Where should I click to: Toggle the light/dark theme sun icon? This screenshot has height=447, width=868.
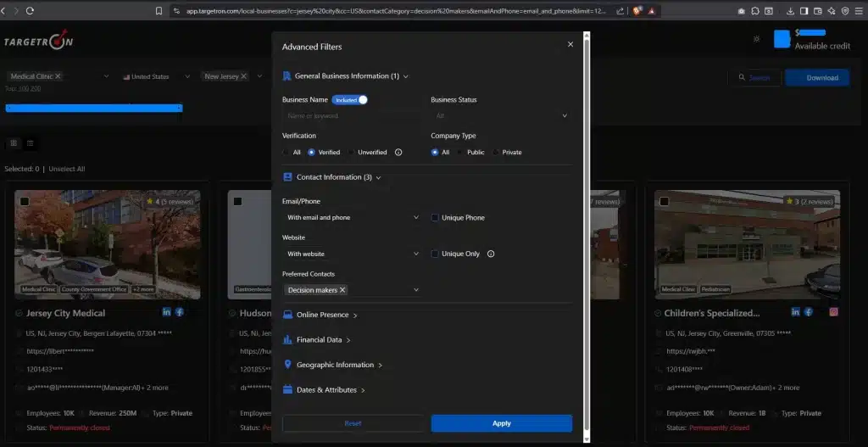click(757, 39)
